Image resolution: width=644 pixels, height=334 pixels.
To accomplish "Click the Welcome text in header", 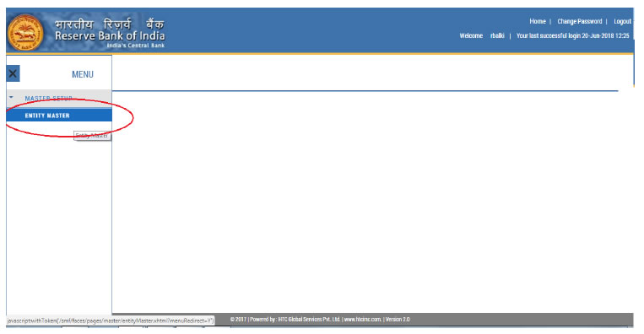I will tap(471, 35).
